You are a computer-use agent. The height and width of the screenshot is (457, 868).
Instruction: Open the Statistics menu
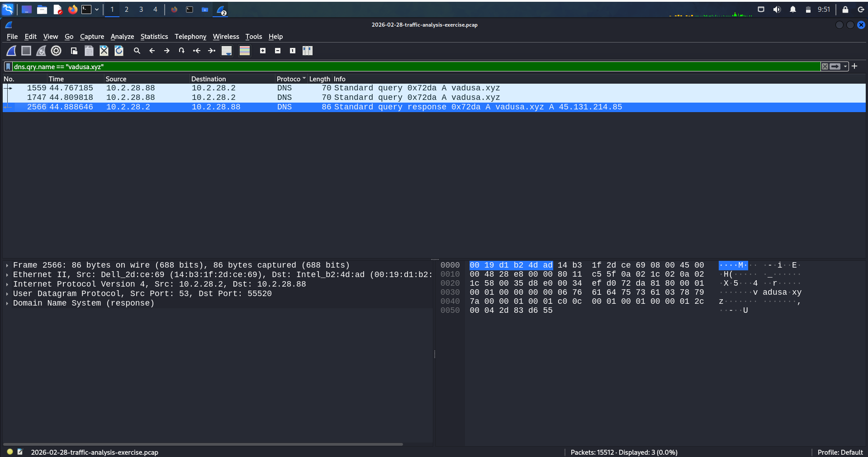coord(154,37)
